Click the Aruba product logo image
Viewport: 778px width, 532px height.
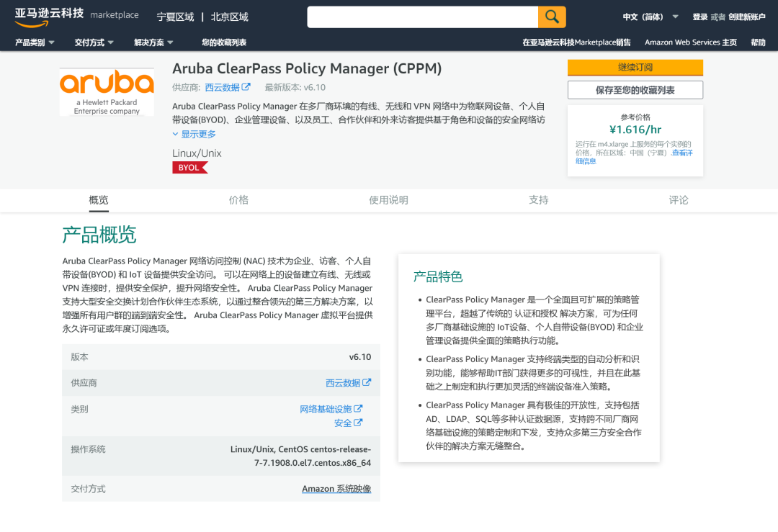click(x=107, y=91)
